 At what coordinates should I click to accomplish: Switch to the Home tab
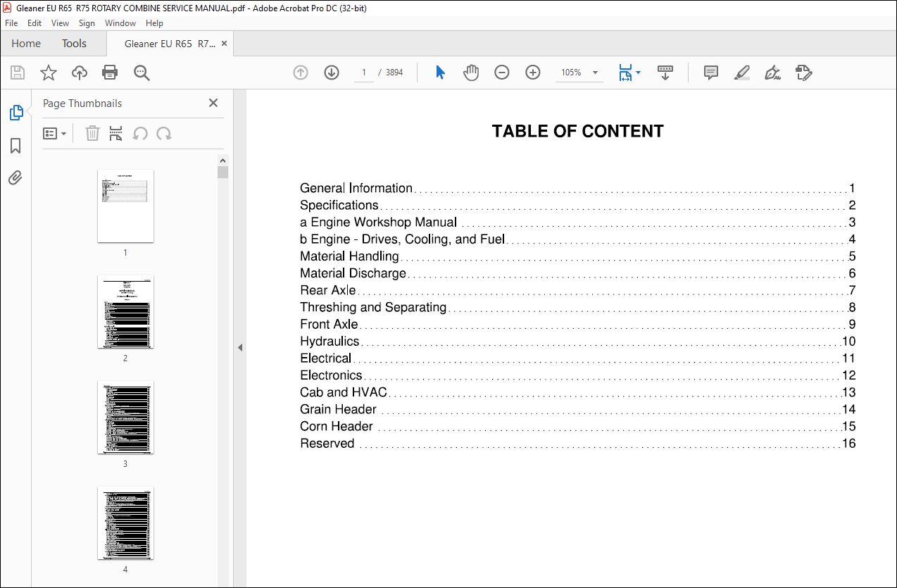point(26,44)
